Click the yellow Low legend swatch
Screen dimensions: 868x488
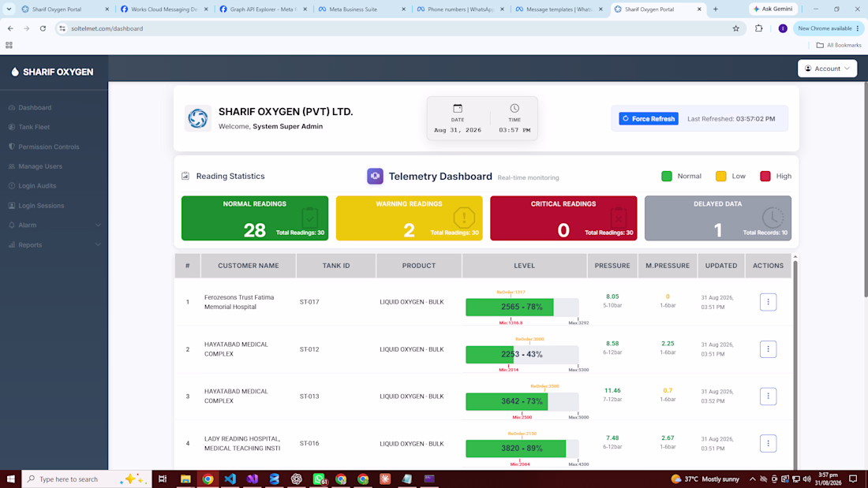(x=720, y=176)
